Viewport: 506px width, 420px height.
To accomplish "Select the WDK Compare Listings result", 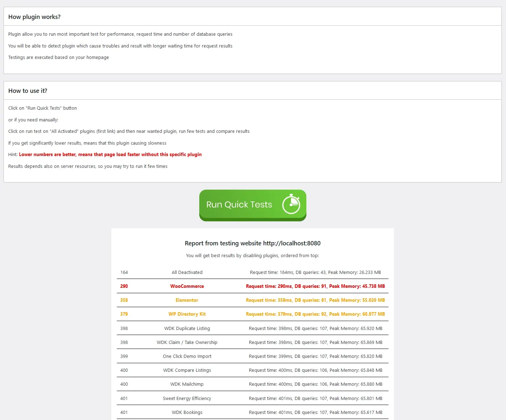I will coord(187,370).
